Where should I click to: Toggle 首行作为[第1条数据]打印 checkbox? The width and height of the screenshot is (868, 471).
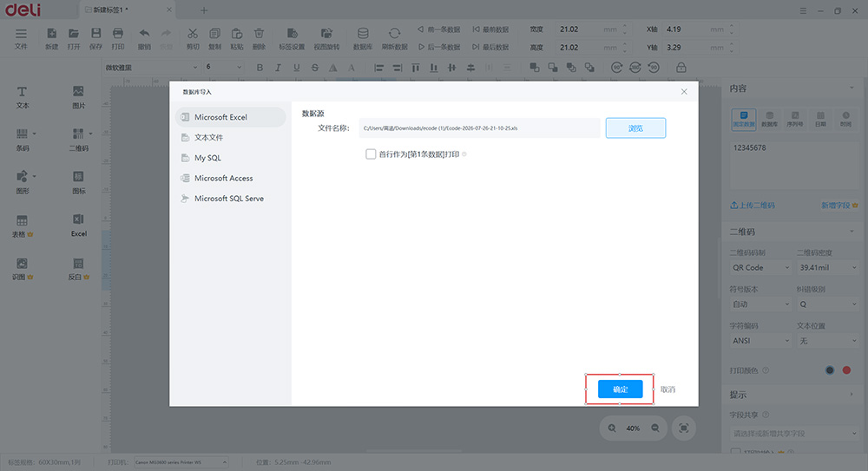coord(371,154)
